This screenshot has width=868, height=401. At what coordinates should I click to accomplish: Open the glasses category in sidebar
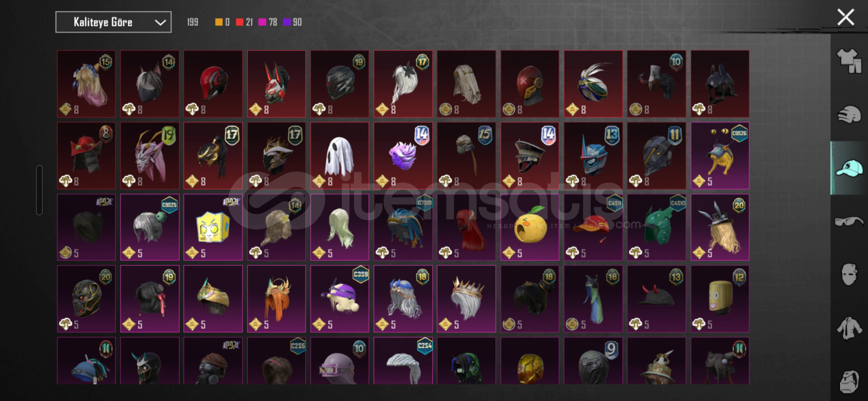pos(849,222)
